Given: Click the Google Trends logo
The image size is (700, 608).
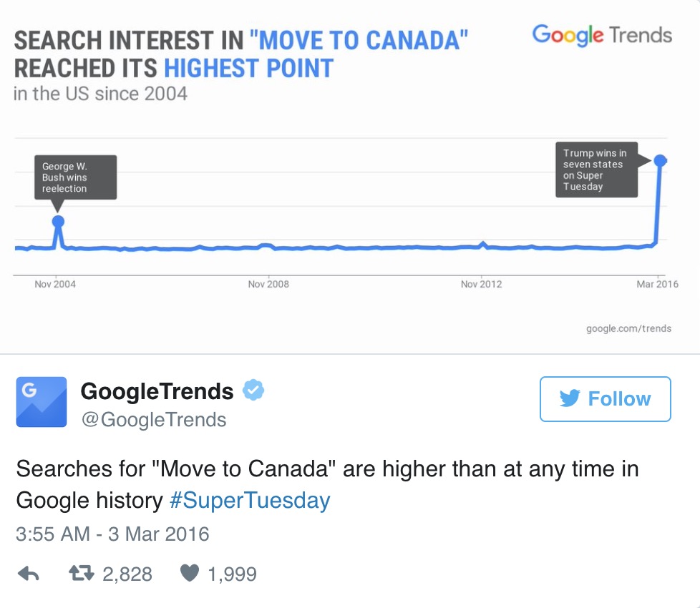Looking at the screenshot, I should tap(602, 36).
